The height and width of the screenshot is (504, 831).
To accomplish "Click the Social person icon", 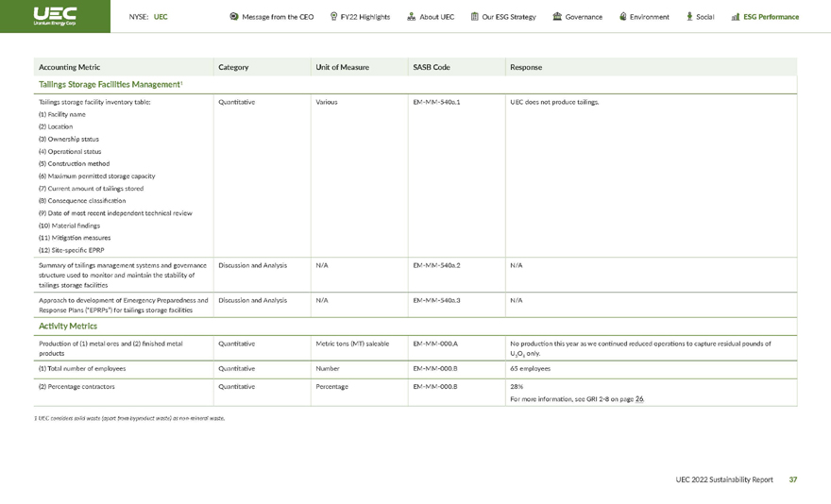I will 688,17.
